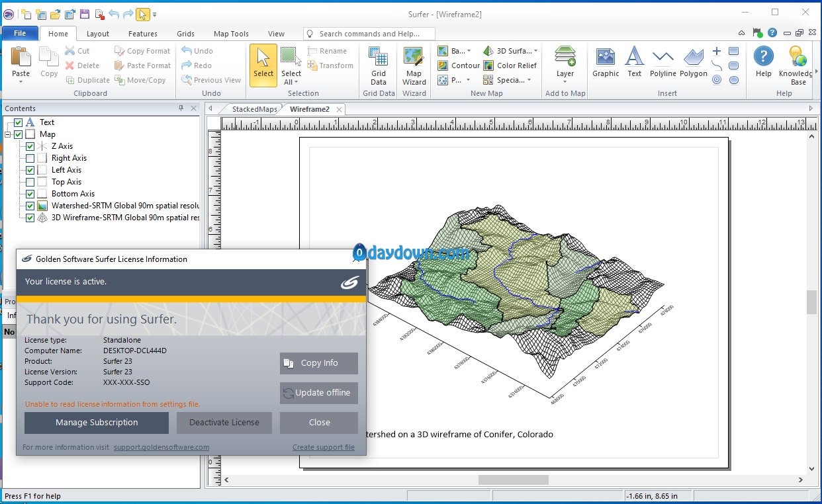Click Duplicate in the Clipboard group
This screenshot has width=822, height=504.
click(x=88, y=80)
